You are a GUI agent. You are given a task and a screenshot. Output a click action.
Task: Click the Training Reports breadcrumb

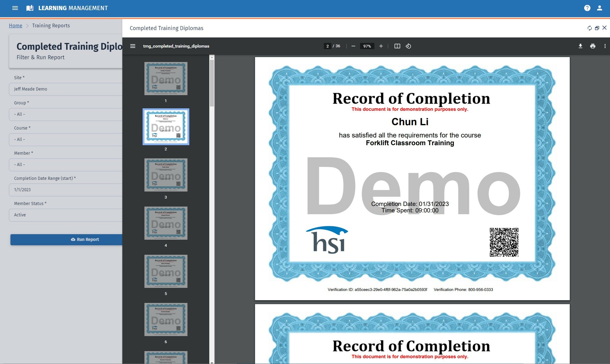(x=51, y=25)
